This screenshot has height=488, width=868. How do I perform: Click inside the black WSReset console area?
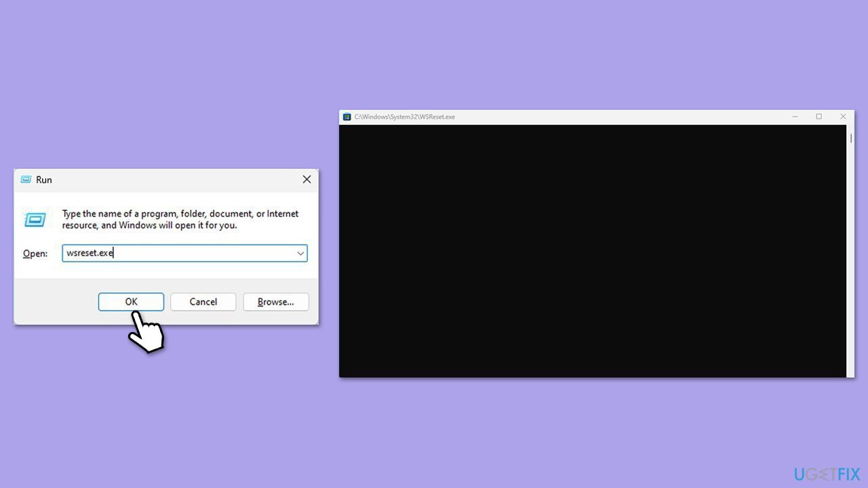(592, 251)
